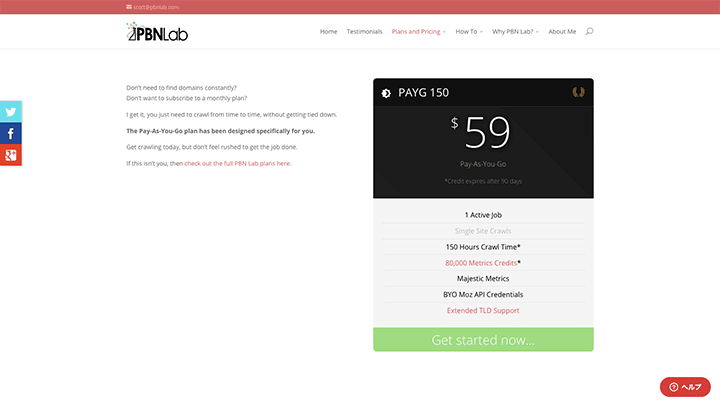Click the PAYG 150 gear icon
Screen dimensions: 720x403
click(386, 93)
